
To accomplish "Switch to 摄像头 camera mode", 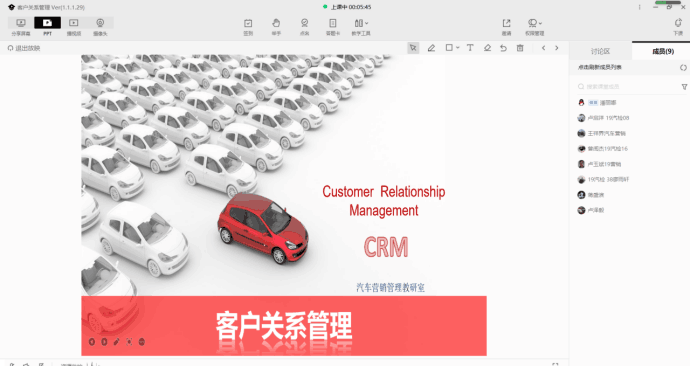I will [100, 27].
